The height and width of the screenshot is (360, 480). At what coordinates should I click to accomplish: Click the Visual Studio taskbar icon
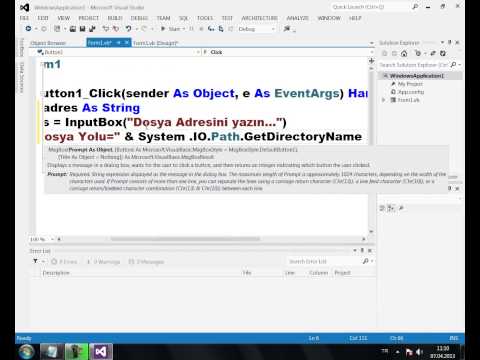click(101, 352)
